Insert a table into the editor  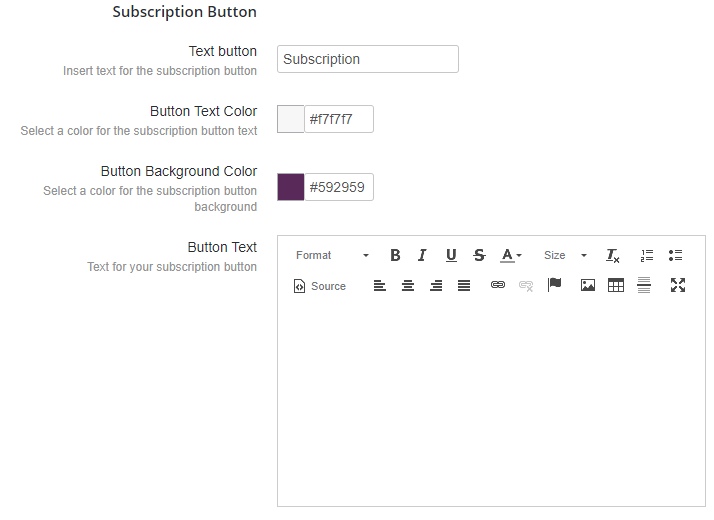coord(616,285)
